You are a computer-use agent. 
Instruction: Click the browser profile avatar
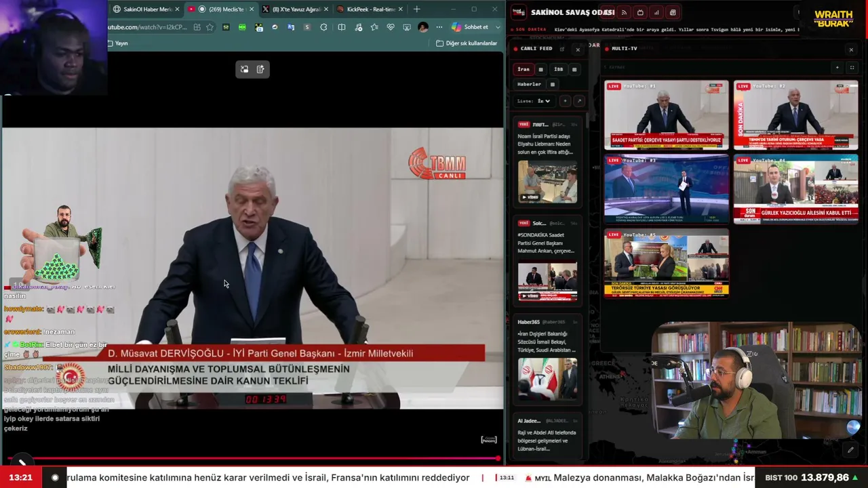423,27
